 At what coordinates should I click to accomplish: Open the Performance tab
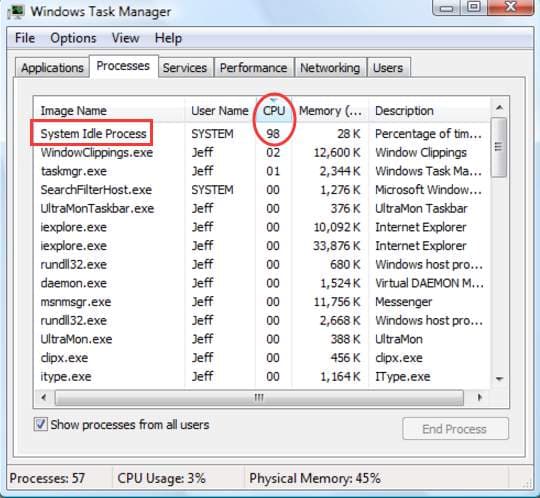(253, 68)
